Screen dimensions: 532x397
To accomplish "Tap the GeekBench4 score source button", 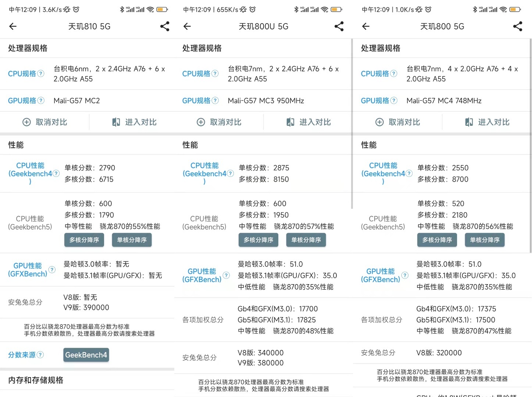I will click(86, 355).
